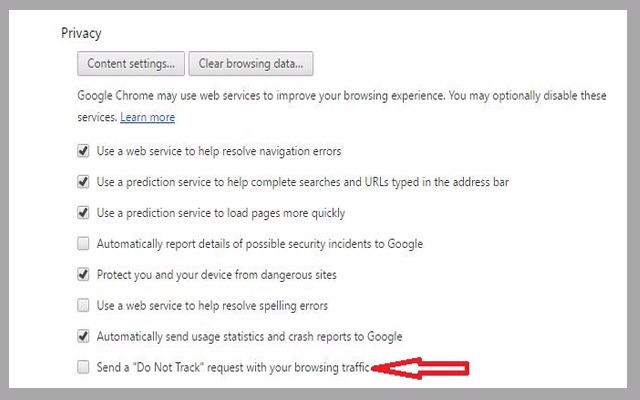Uncheck the navigation errors web service checkbox
The width and height of the screenshot is (640, 400).
[83, 152]
